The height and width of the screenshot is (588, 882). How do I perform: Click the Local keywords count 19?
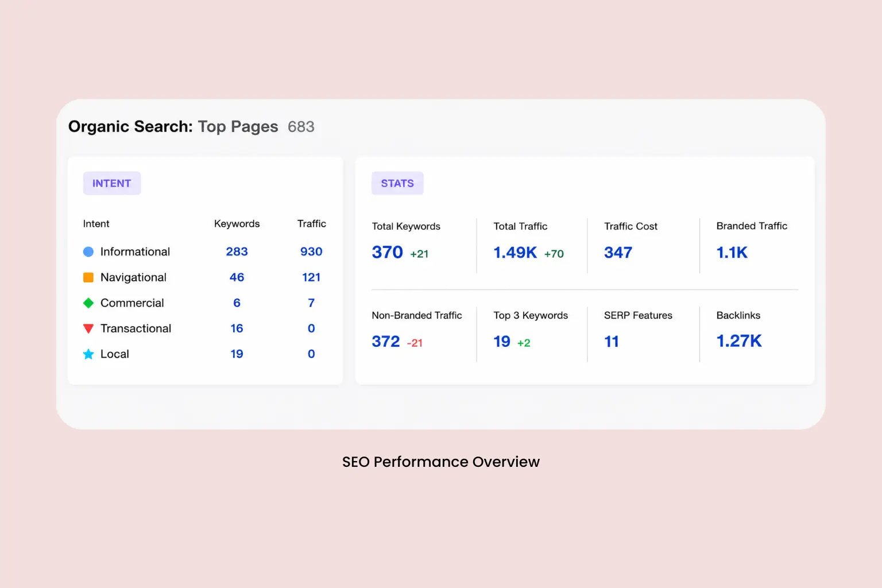(237, 354)
